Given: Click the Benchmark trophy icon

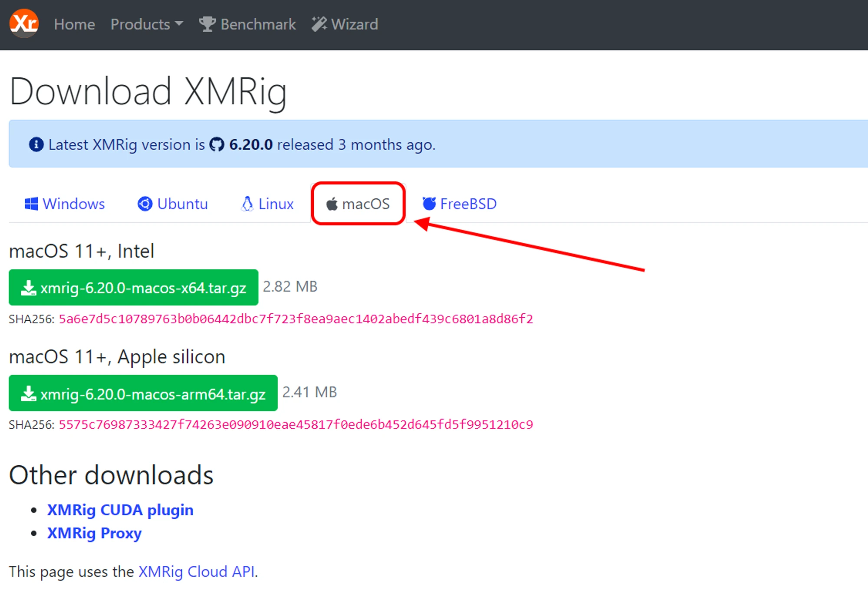Looking at the screenshot, I should pyautogui.click(x=207, y=24).
